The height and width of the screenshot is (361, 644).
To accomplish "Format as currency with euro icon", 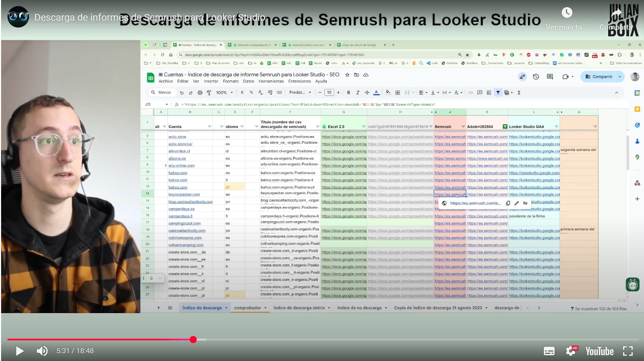I will 242,93.
